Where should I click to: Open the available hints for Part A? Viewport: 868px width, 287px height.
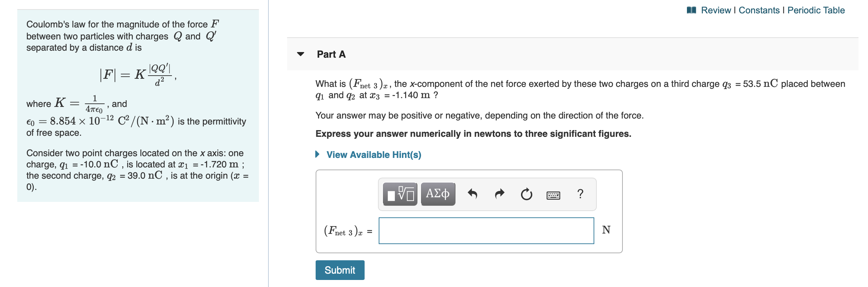(x=373, y=155)
